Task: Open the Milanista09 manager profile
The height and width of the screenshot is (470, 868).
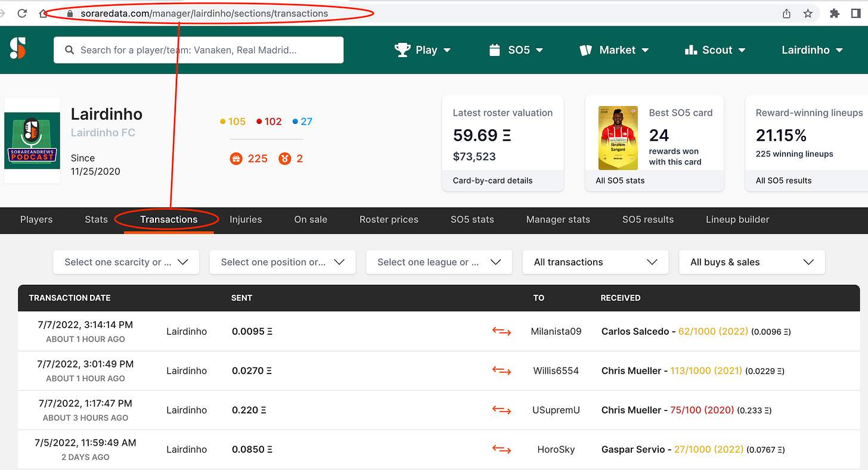Action: [556, 331]
